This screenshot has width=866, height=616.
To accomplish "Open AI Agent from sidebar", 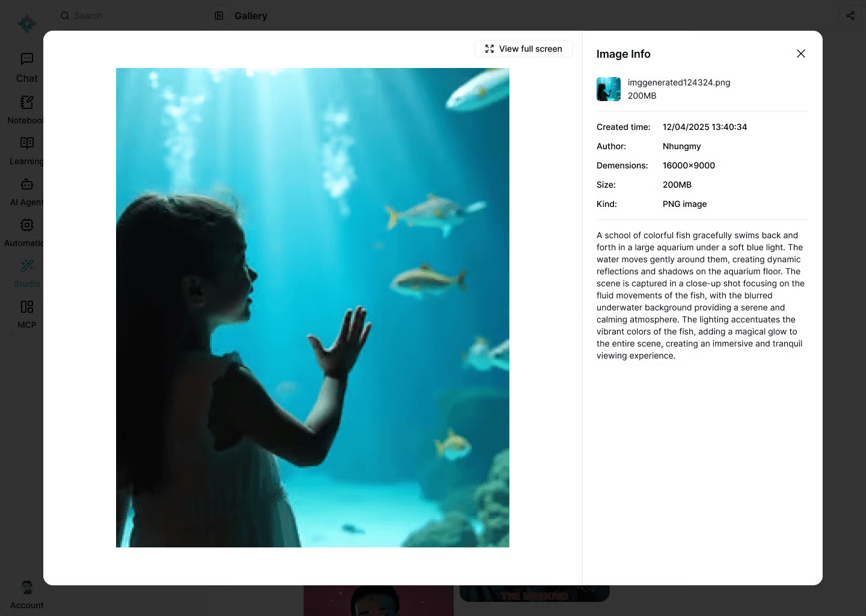I will pos(27,192).
